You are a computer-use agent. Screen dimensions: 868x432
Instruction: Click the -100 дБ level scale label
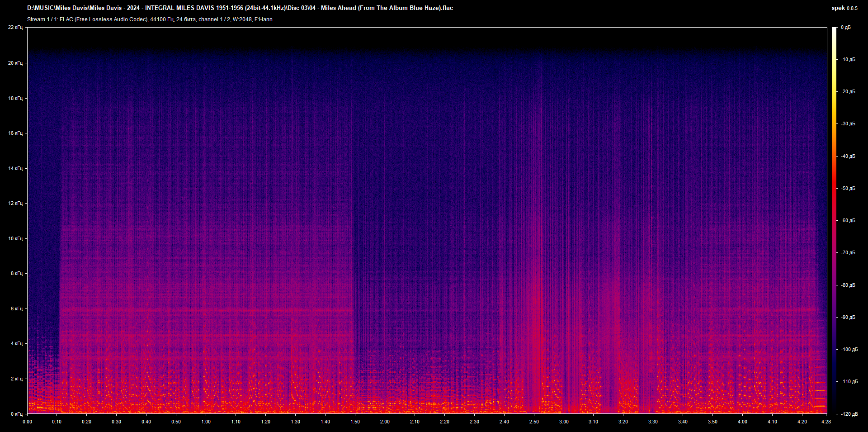click(x=849, y=350)
